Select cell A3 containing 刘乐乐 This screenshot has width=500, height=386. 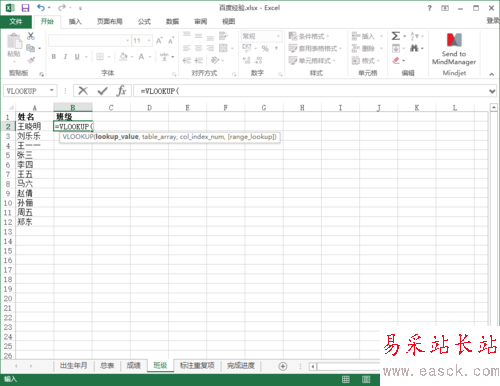(34, 136)
